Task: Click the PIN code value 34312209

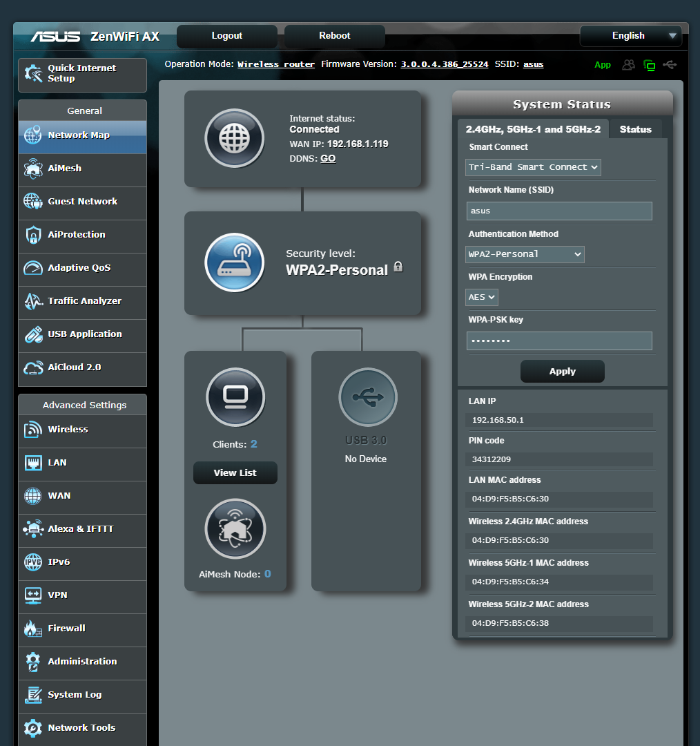Action: 492,459
